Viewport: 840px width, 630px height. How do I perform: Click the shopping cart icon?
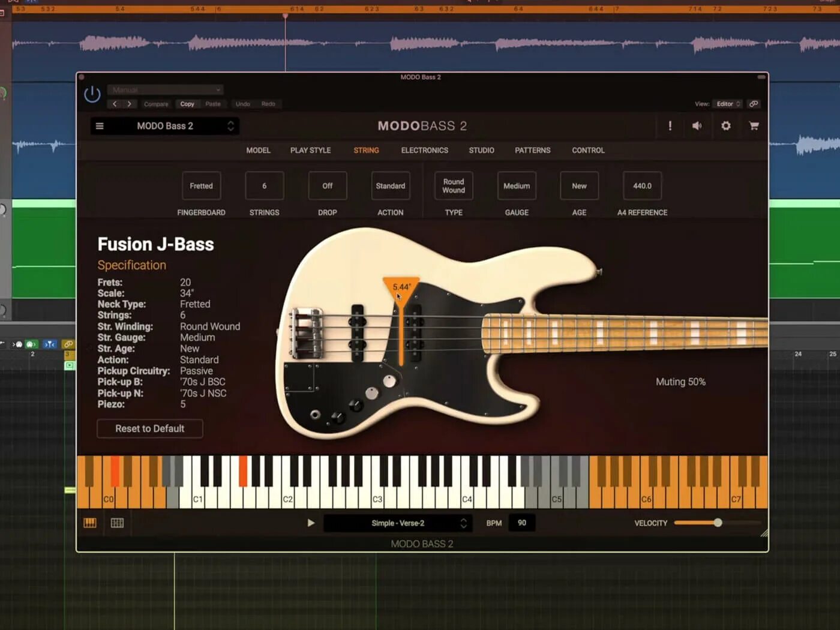pyautogui.click(x=754, y=126)
